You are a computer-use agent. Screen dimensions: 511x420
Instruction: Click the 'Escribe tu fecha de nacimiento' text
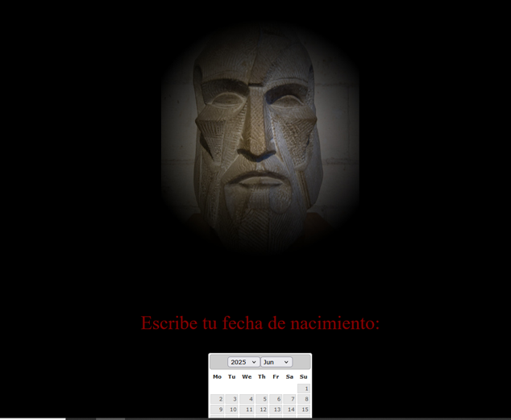point(260,323)
